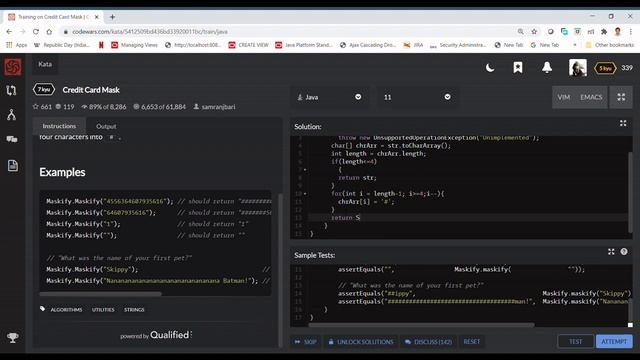Click the SKIP button
This screenshot has width=640, height=360.
click(306, 342)
